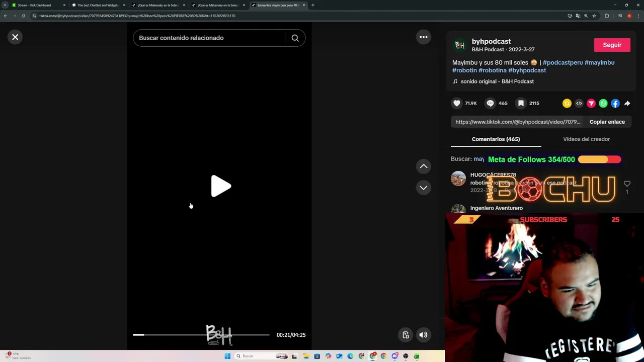Viewport: 644px width, 362px height.
Task: Open the #podcastperu hashtag
Action: pyautogui.click(x=562, y=62)
